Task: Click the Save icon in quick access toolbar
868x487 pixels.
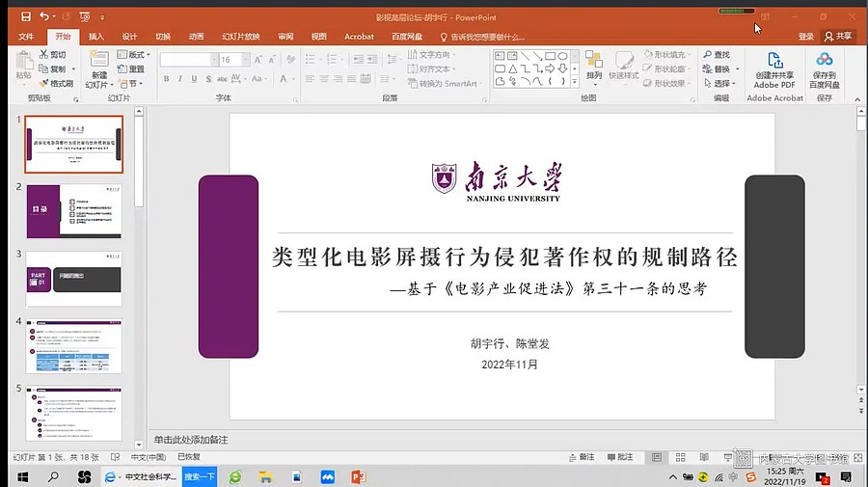Action: pos(26,16)
